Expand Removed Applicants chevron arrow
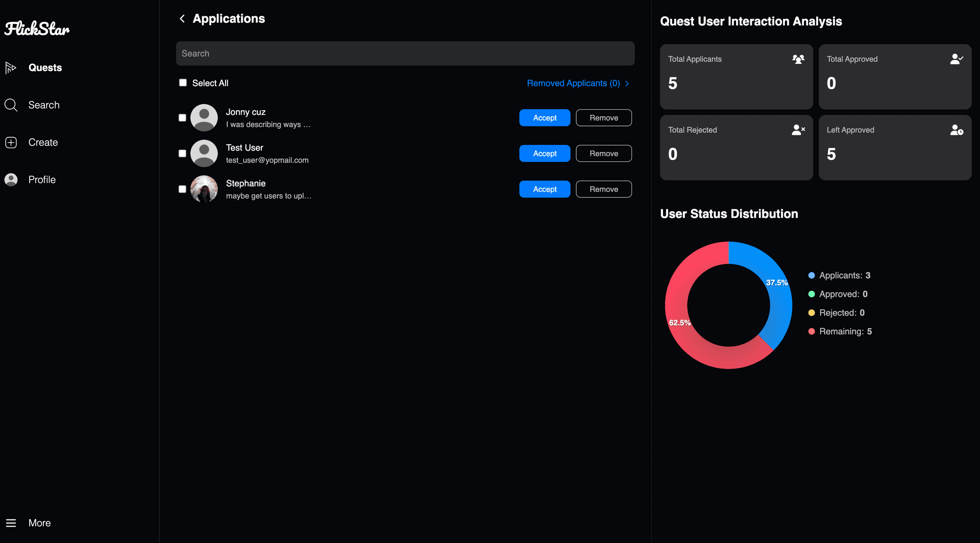This screenshot has width=980, height=543. click(627, 84)
